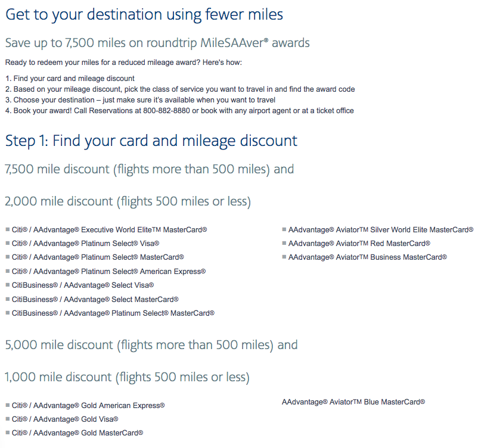Click Citi AAdvantage Gold Visa item
Screen dimensions: 478x448
pyautogui.click(x=64, y=419)
